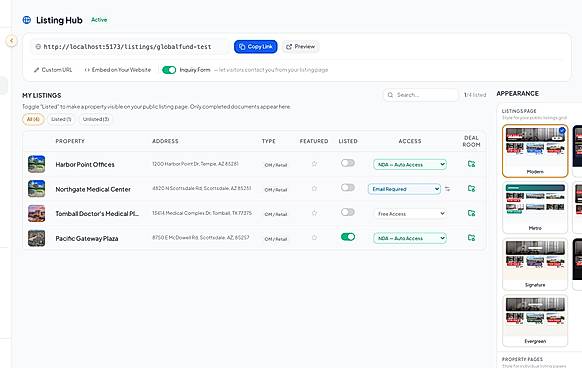
Task: Open access settings icon for Northgate Medical Center
Action: coord(447,189)
